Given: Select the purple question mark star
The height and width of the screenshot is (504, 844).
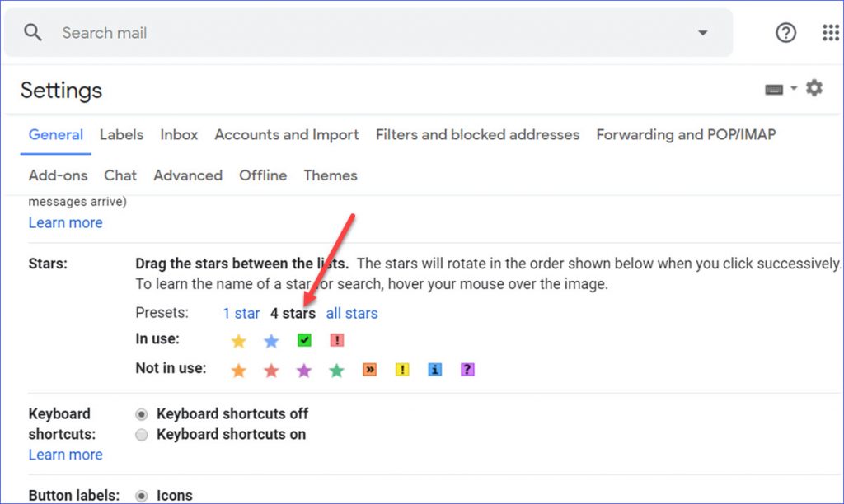Looking at the screenshot, I should pos(467,369).
